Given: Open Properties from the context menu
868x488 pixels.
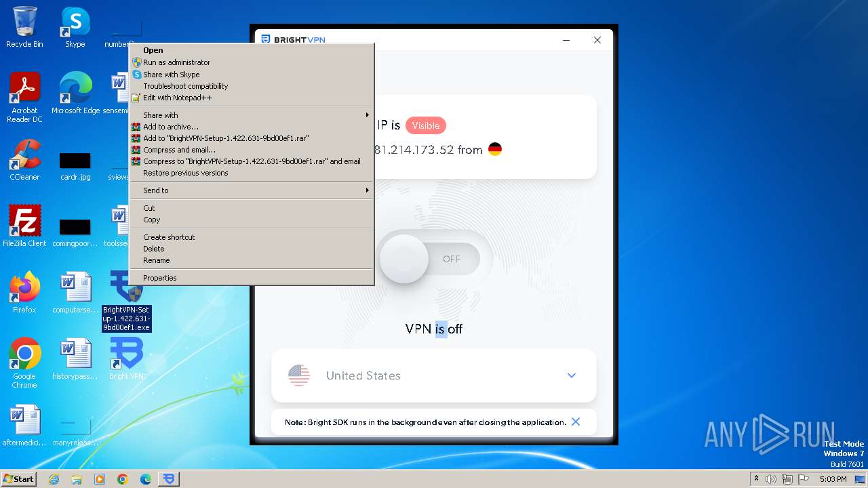Looking at the screenshot, I should (x=252, y=278).
